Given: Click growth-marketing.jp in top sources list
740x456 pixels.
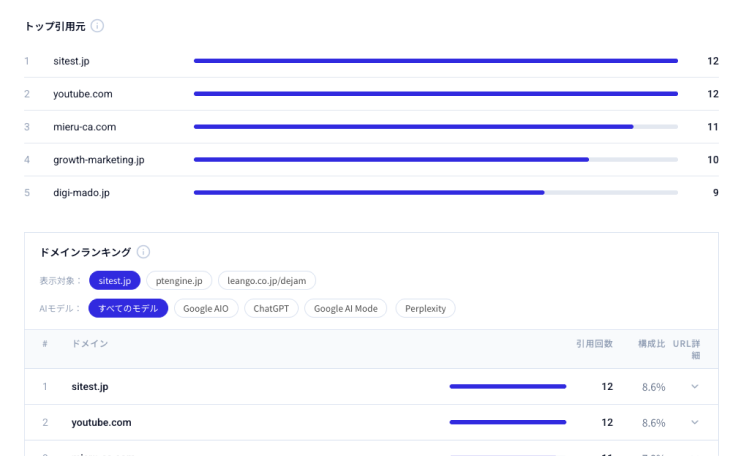Looking at the screenshot, I should (x=99, y=160).
